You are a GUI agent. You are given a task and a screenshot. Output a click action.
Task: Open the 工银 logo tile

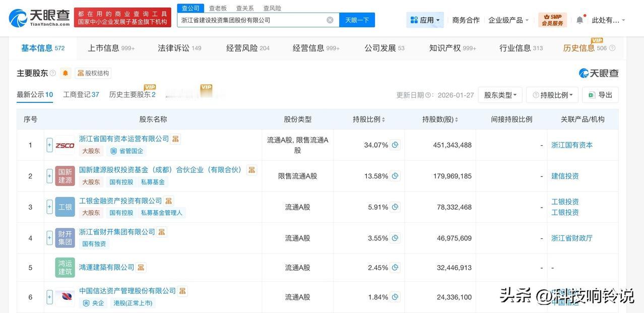point(65,207)
